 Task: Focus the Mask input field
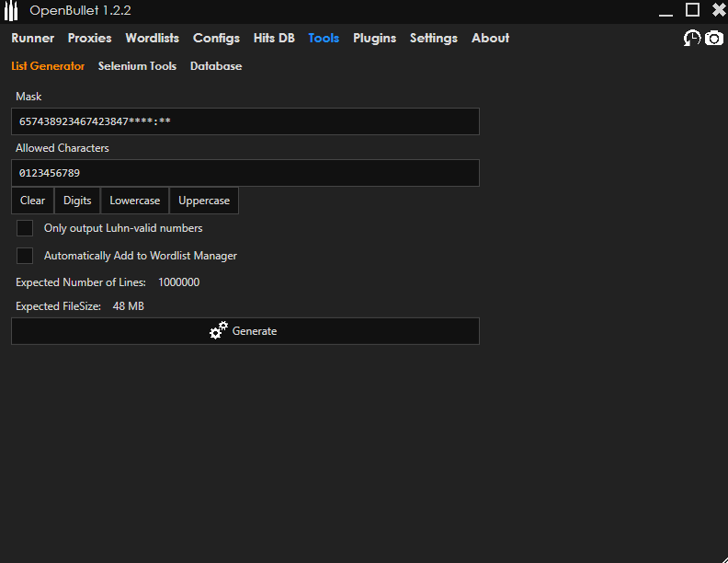coord(245,121)
